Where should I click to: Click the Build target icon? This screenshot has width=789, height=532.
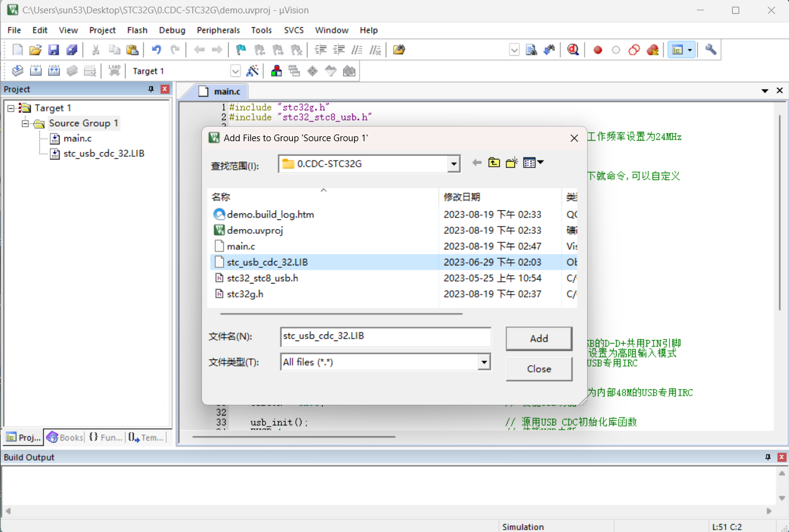(36, 71)
